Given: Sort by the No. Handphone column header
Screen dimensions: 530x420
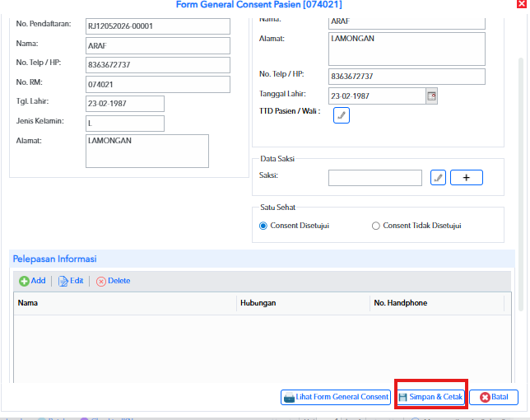Looking at the screenshot, I should pyautogui.click(x=437, y=303).
